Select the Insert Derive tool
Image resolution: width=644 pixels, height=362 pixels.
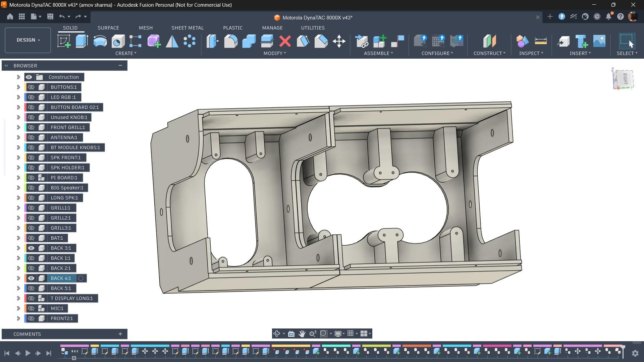[563, 41]
